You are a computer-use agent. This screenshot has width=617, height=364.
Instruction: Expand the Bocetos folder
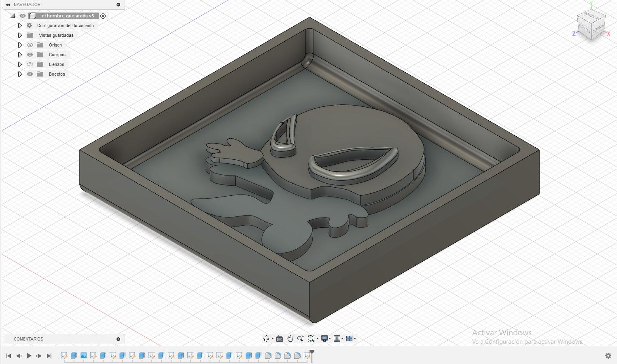(20, 74)
